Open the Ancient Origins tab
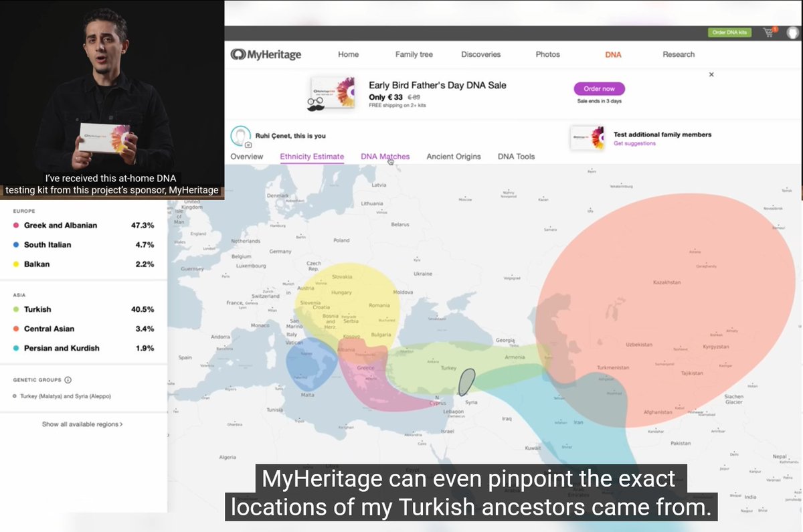 click(x=454, y=157)
